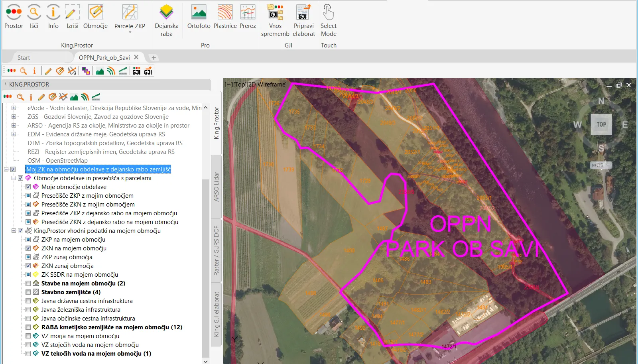Open the Parcele ZKP dropdown arrow
638x364 pixels.
[x=130, y=33]
